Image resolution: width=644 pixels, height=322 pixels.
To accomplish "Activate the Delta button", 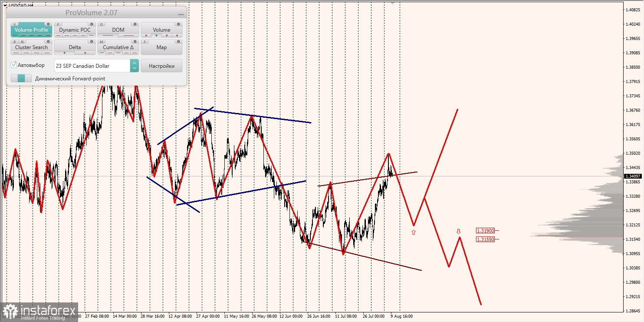I will pyautogui.click(x=75, y=47).
